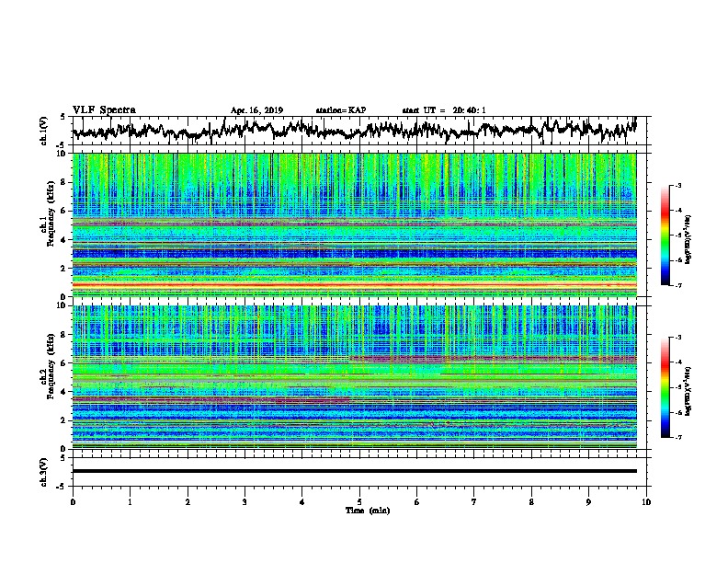
Task: Click time axis tick label "7"
Action: (474, 502)
